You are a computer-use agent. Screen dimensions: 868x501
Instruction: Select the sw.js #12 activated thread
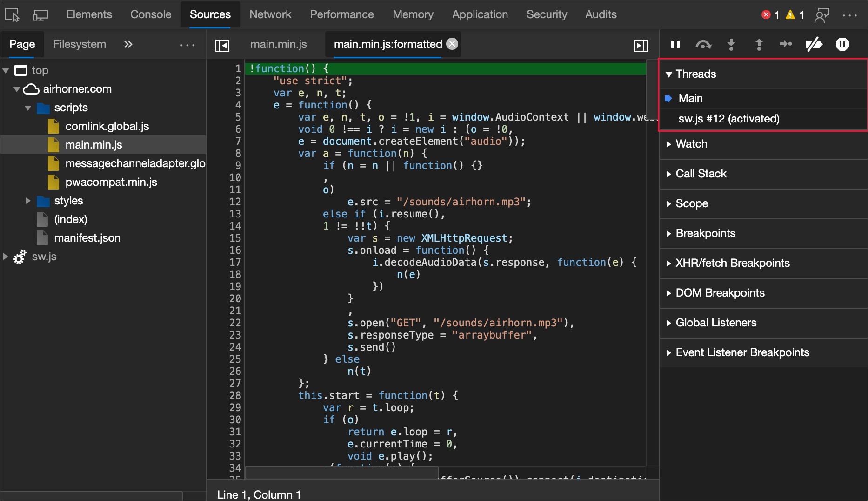(729, 119)
